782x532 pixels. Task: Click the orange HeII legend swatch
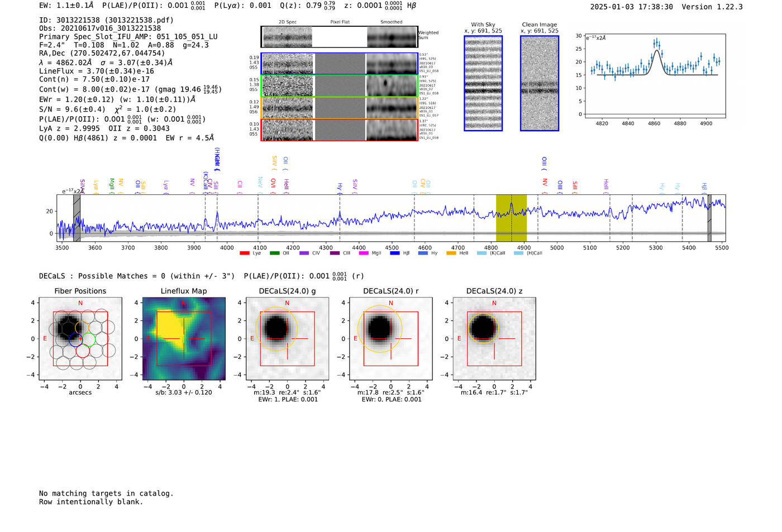click(451, 253)
